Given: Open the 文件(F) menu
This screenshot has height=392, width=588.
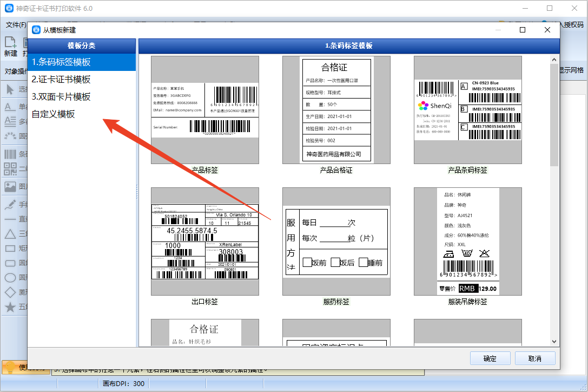Looking at the screenshot, I should pyautogui.click(x=16, y=25).
